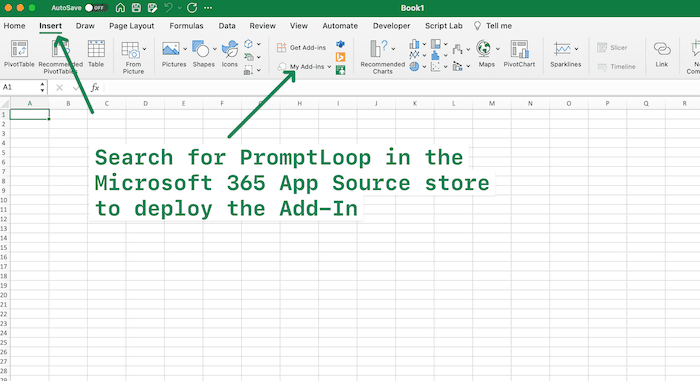Select column H header

coord(300,104)
